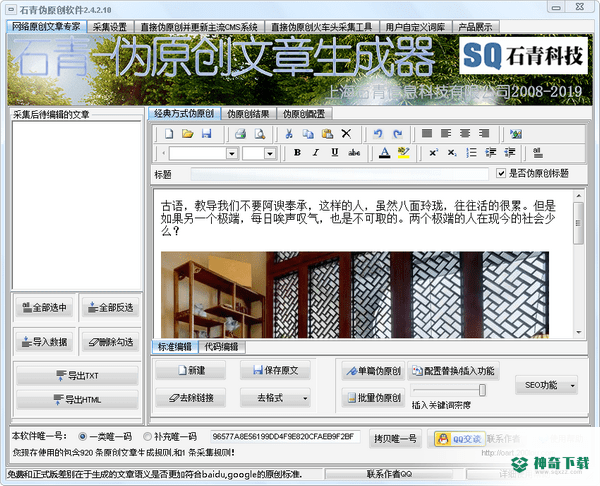Click the Paste clipboard icon
Viewport: 600px width, 486px height.
[327, 134]
